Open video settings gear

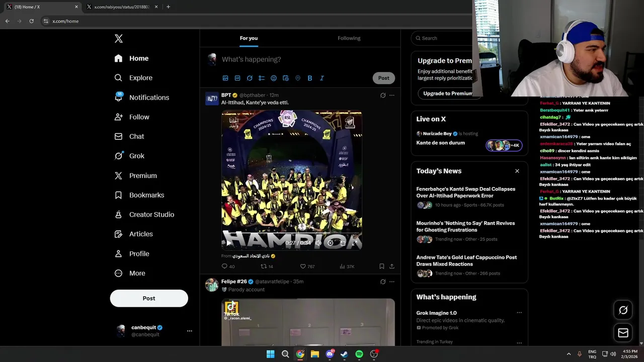(x=331, y=243)
